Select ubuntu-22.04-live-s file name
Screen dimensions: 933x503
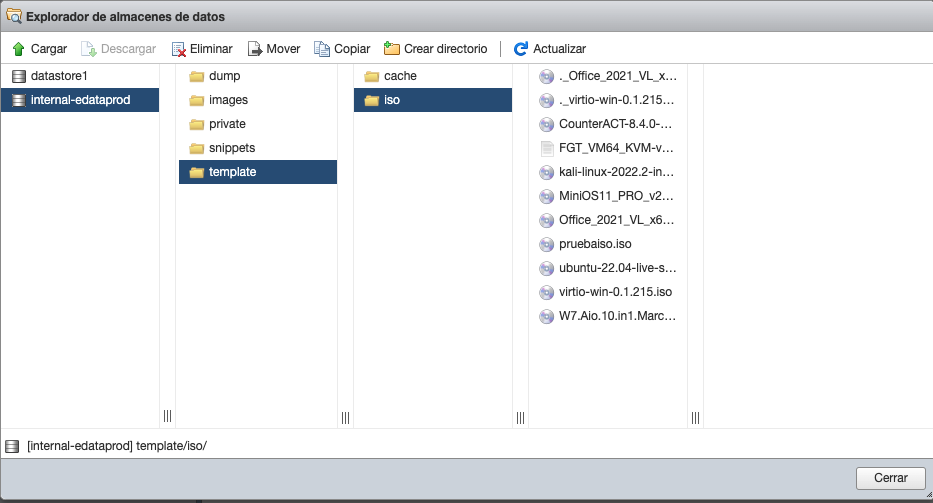coord(618,268)
